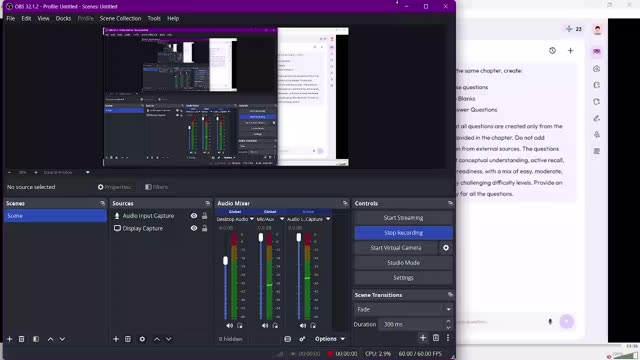
Task: Toggle monitoring headphone for Desktop Audio
Action: pos(240,326)
